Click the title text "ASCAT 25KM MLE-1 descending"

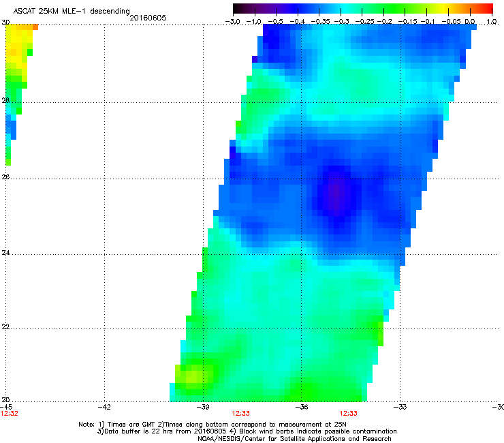[72, 12]
